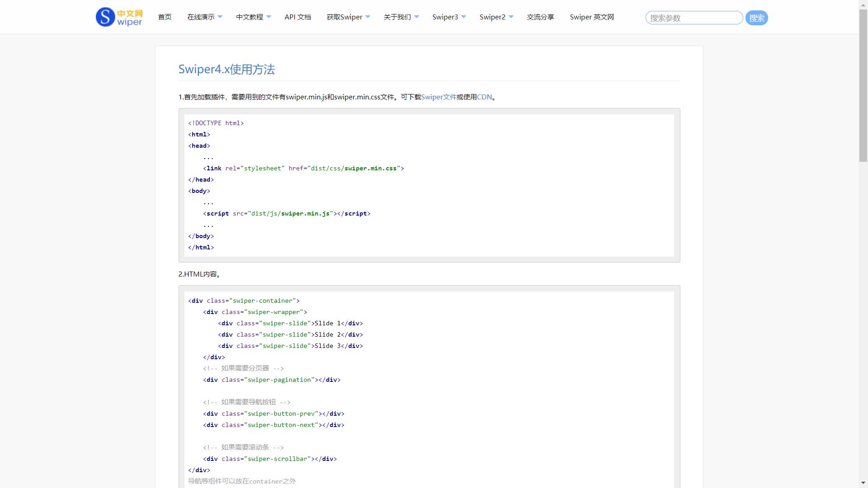Click the 如果需要滚动条 comment line
Image resolution: width=868 pixels, height=488 pixels.
243,447
